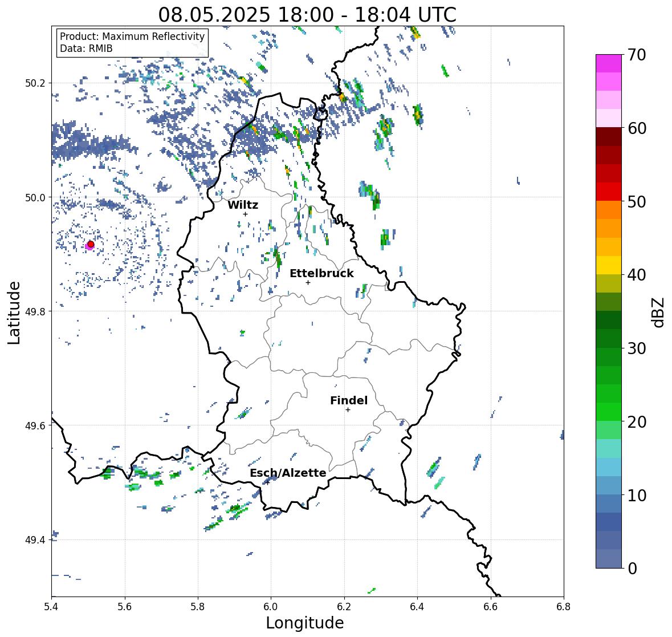Click the bright green 20 dBZ colorbar segment
Image resolution: width=672 pixels, height=637 pixels.
tap(609, 412)
